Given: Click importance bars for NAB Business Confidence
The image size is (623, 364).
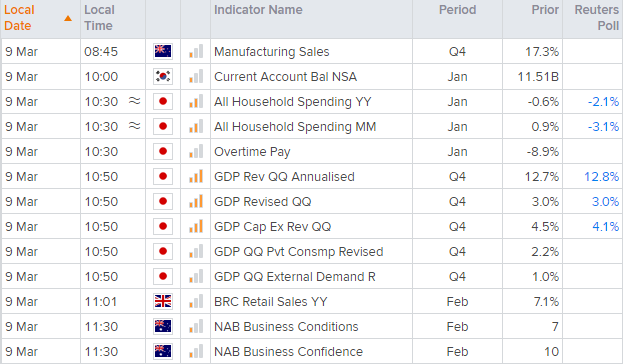Looking at the screenshot, I should coord(196,351).
